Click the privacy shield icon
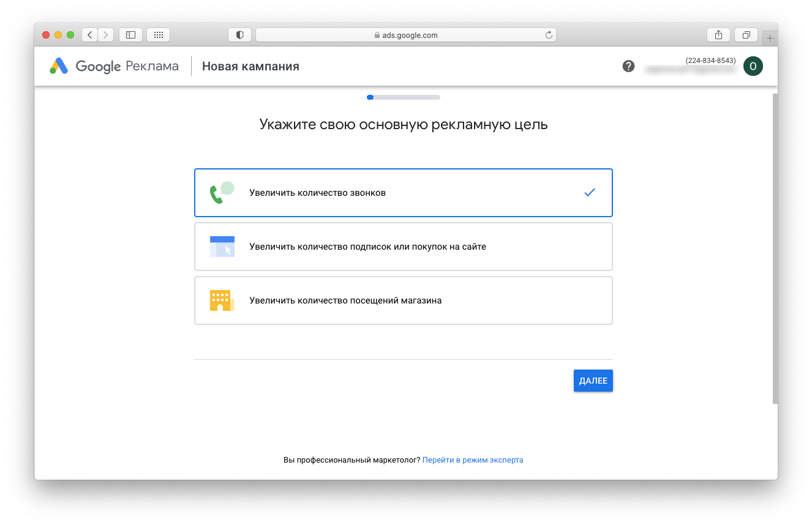812x525 pixels. pyautogui.click(x=239, y=35)
